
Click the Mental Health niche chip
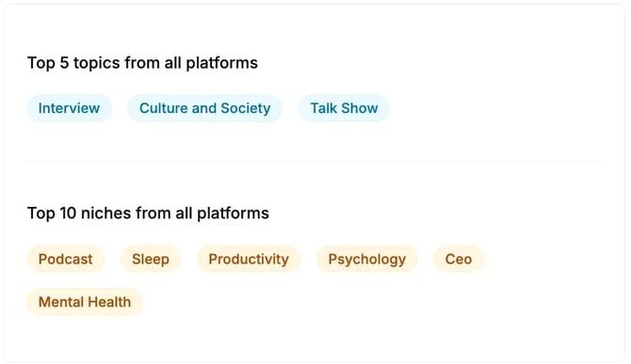[x=85, y=302]
